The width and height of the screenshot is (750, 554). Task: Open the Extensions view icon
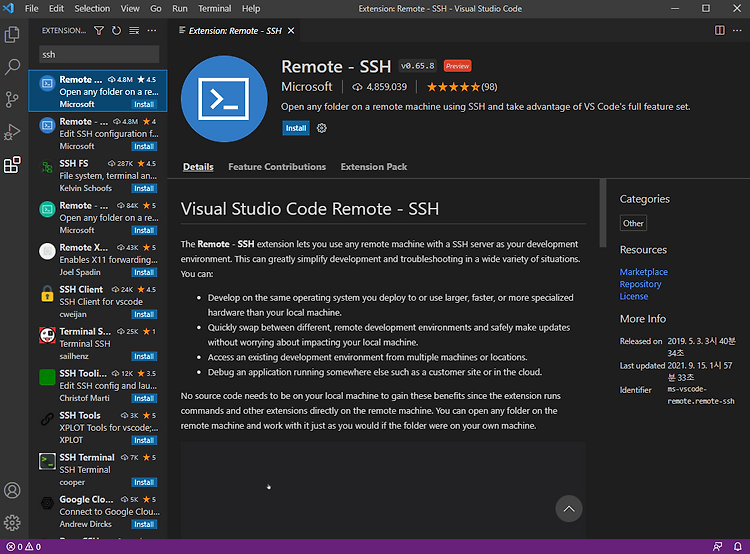coord(12,165)
